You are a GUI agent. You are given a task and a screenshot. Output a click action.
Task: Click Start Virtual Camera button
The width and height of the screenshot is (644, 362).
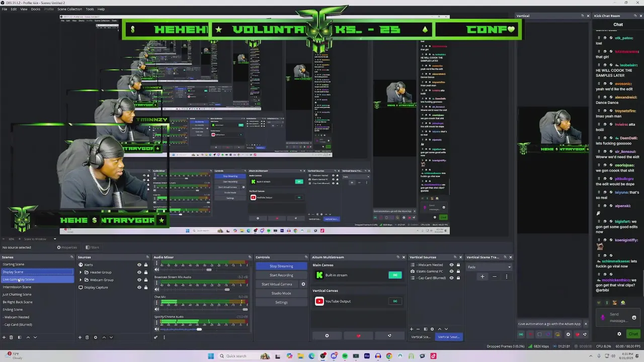tap(277, 284)
